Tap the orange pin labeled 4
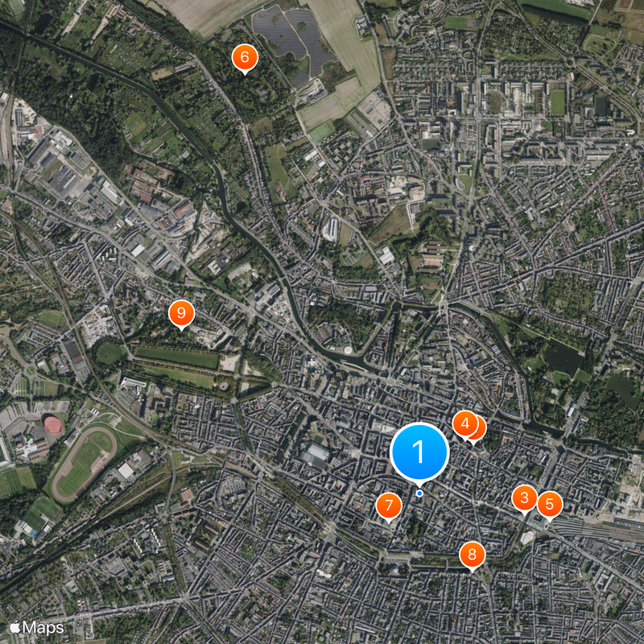This screenshot has height=644, width=644. (465, 423)
